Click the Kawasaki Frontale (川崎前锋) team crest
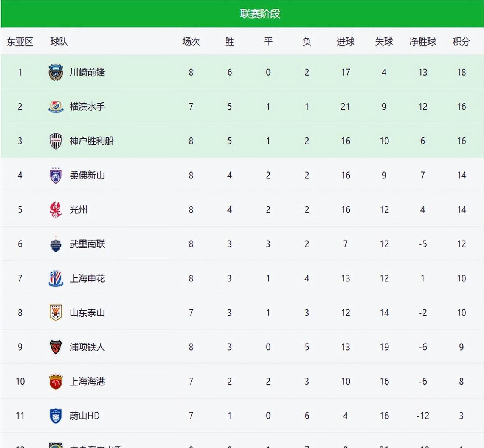Image resolution: width=484 pixels, height=448 pixels. tap(56, 73)
